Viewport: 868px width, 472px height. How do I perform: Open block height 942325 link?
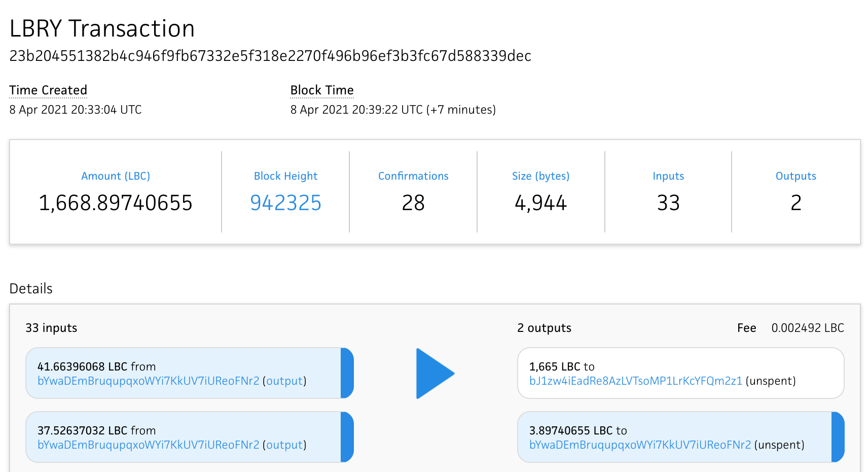point(285,203)
